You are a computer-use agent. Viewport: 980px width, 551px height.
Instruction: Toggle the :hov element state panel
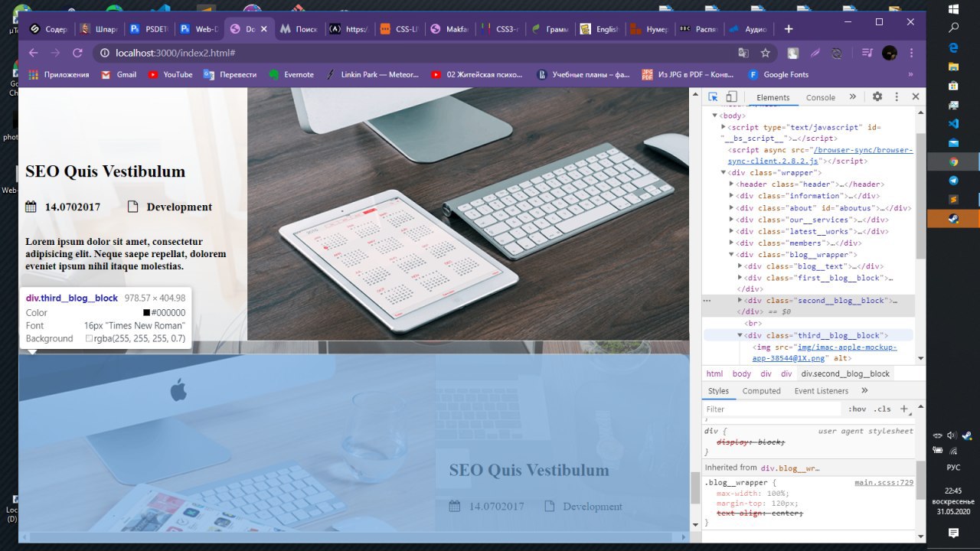(857, 409)
